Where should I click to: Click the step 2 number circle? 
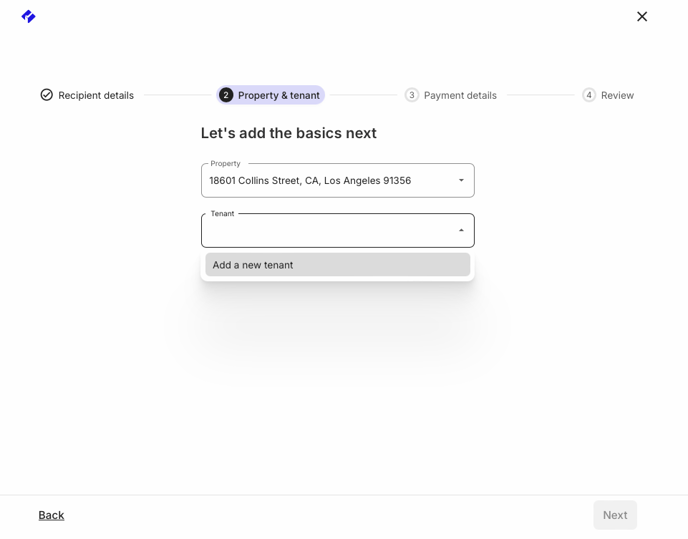226,95
